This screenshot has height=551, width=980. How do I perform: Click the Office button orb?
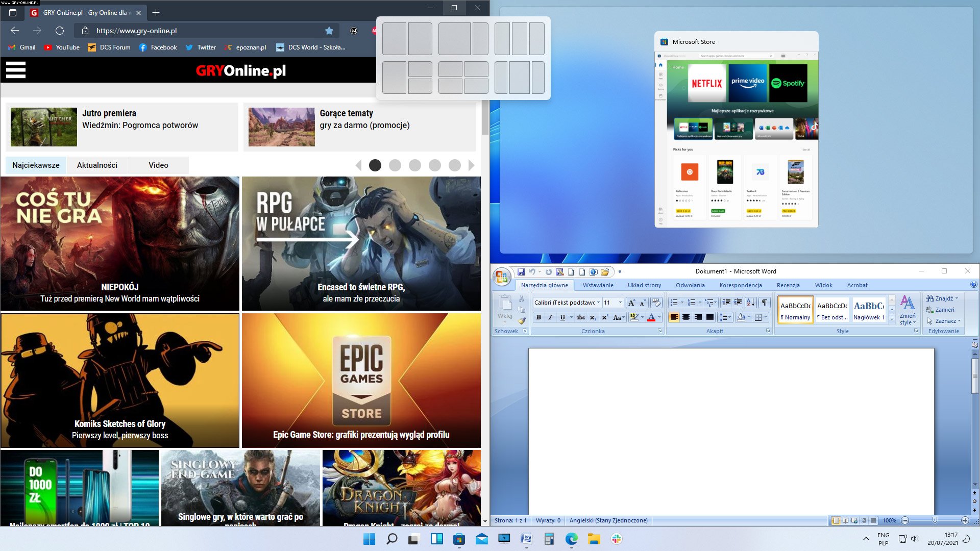click(502, 277)
